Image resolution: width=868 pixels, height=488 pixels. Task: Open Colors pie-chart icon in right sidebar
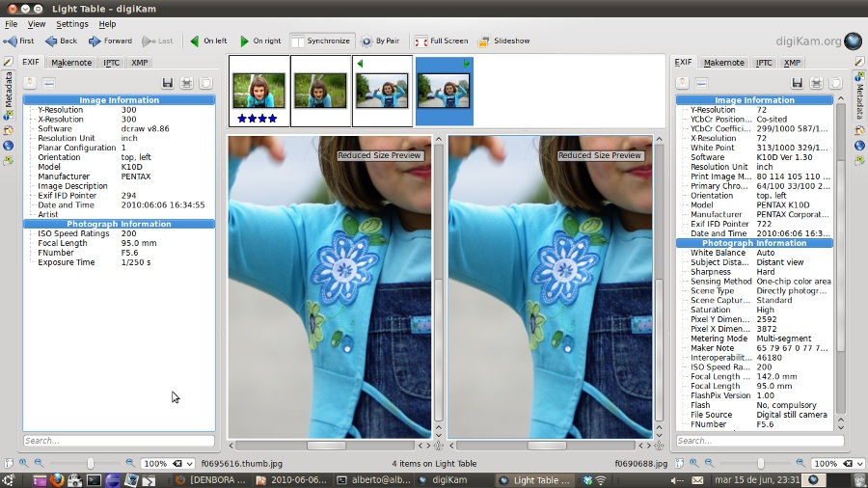(x=859, y=130)
